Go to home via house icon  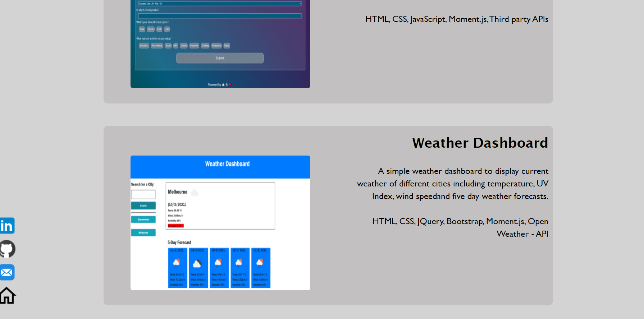(x=8, y=295)
